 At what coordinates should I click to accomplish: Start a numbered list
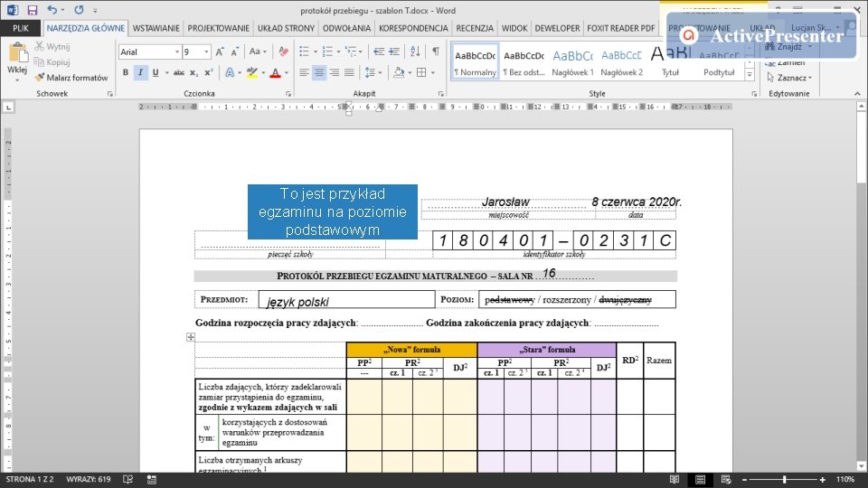coord(327,52)
